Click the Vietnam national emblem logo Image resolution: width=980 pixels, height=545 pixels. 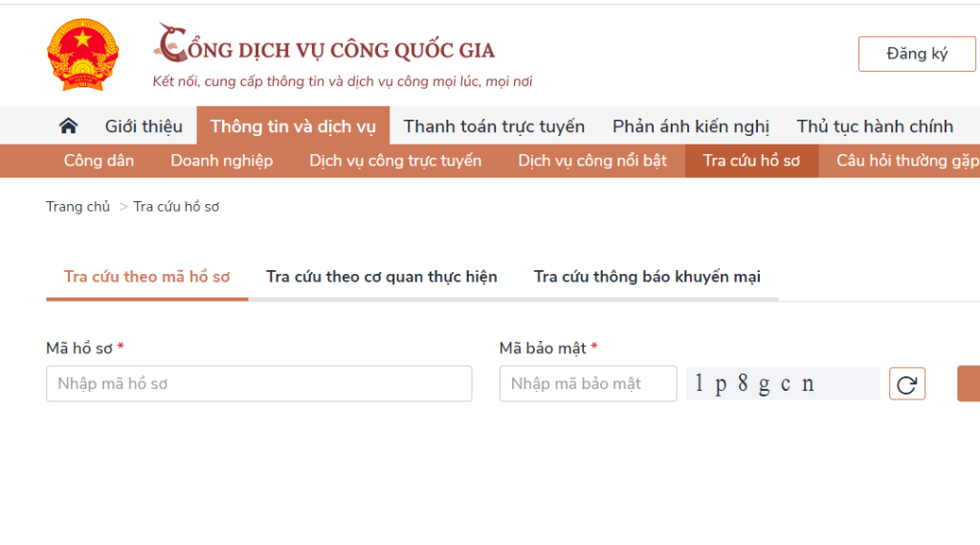82,55
